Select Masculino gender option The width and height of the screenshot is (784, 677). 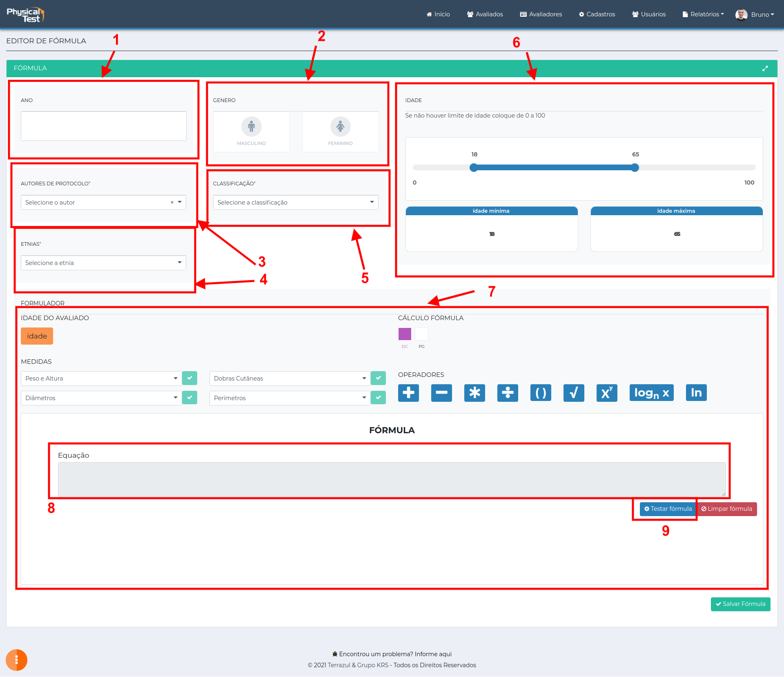click(x=252, y=131)
